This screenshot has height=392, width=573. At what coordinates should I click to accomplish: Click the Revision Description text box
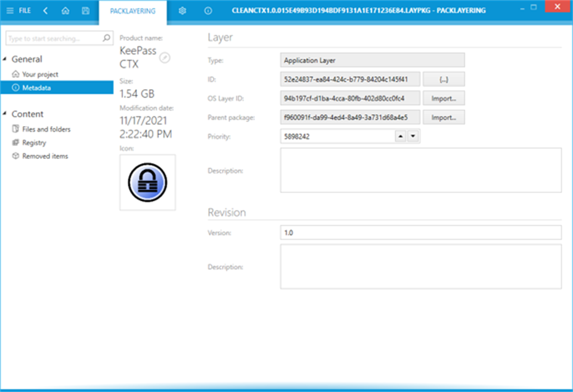[421, 266]
